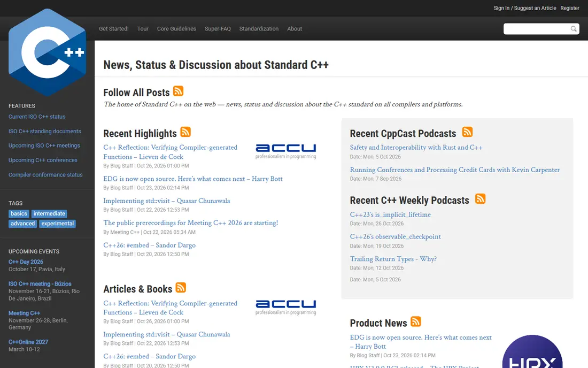Select the advanced tag
Image resolution: width=588 pixels, height=368 pixels.
[x=22, y=224]
